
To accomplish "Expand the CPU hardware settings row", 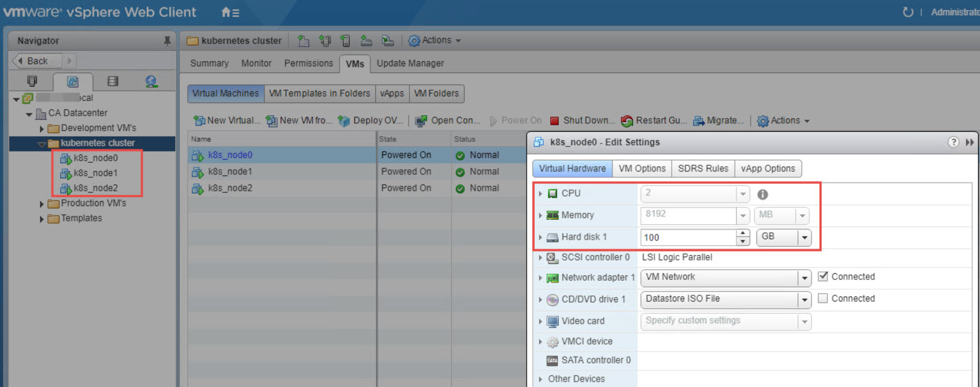I will pos(541,193).
